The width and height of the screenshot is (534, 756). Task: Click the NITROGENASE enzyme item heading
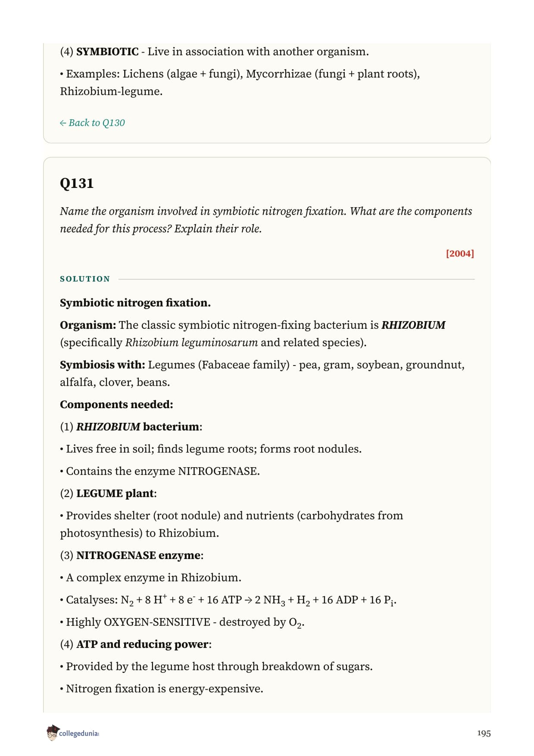(131, 555)
